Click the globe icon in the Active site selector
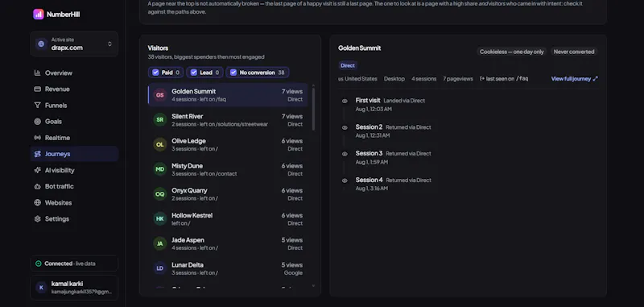Viewport: 644px width, 307px height. pos(41,44)
